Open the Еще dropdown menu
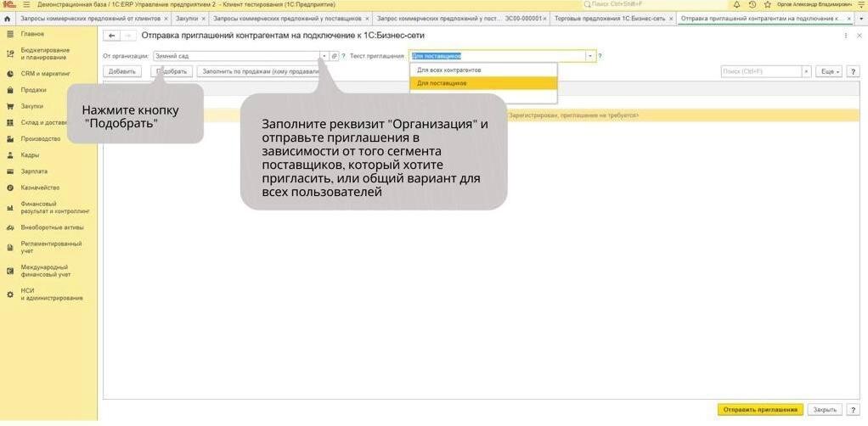 [x=831, y=72]
